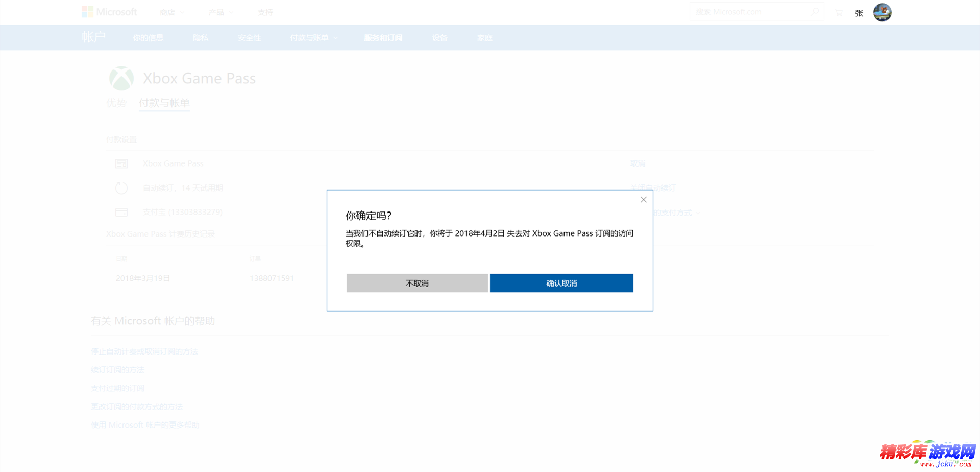The width and height of the screenshot is (980, 472).
Task: Click the 取消 link for Xbox Game Pass
Action: tap(638, 163)
